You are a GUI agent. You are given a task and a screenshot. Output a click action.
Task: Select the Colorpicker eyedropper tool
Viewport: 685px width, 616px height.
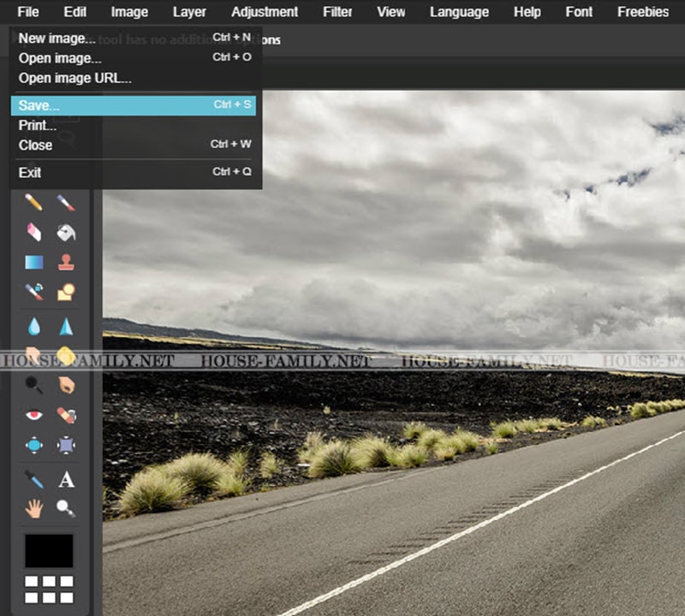[x=33, y=479]
